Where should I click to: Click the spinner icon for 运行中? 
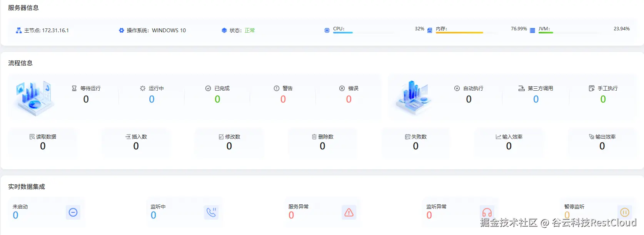(x=143, y=88)
